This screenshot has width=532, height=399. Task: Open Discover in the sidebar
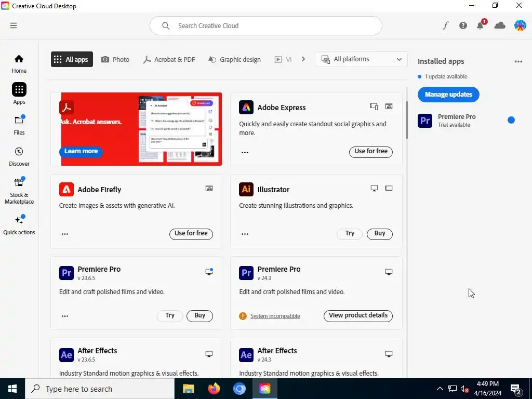pyautogui.click(x=19, y=156)
